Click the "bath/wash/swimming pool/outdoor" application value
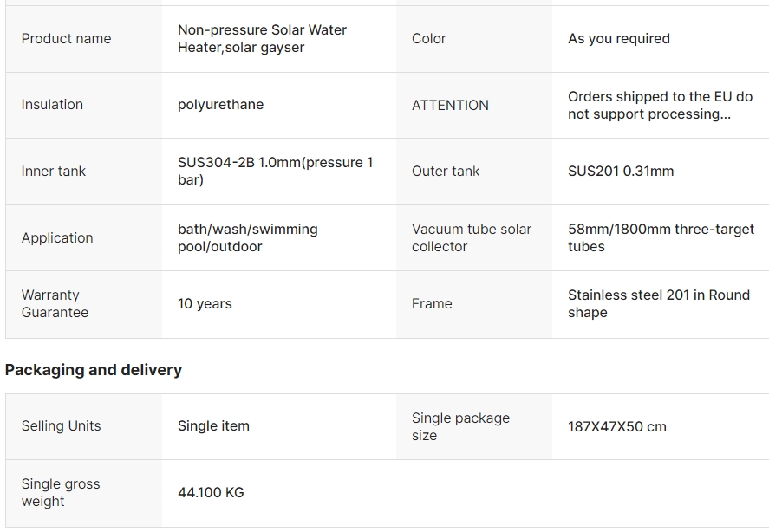The height and width of the screenshot is (532, 769). click(247, 237)
